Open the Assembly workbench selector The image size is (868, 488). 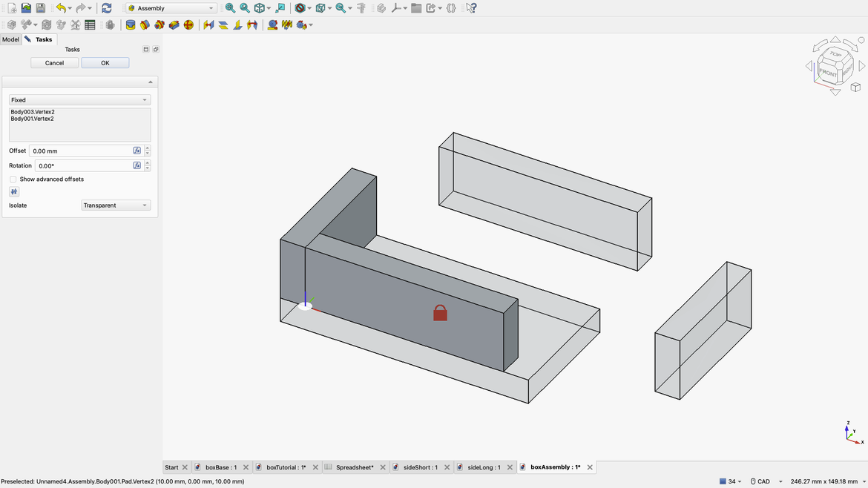pyautogui.click(x=169, y=7)
